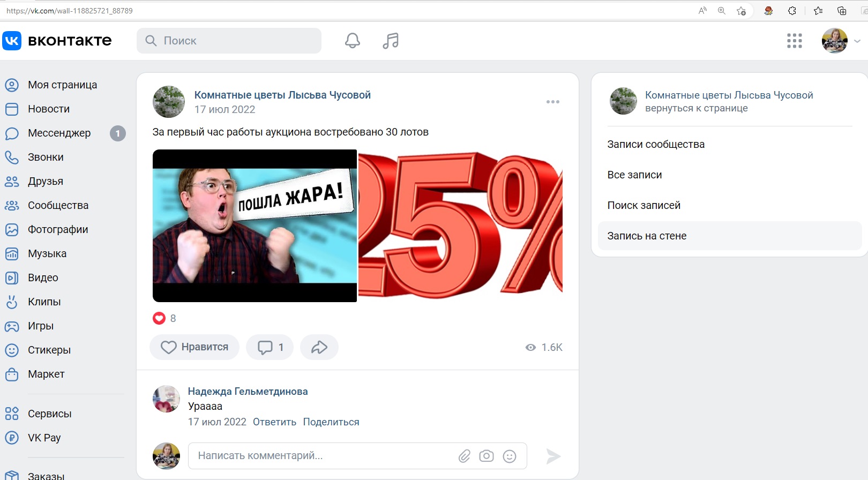Click вернуться к странице link
The width and height of the screenshot is (868, 480).
[696, 108]
